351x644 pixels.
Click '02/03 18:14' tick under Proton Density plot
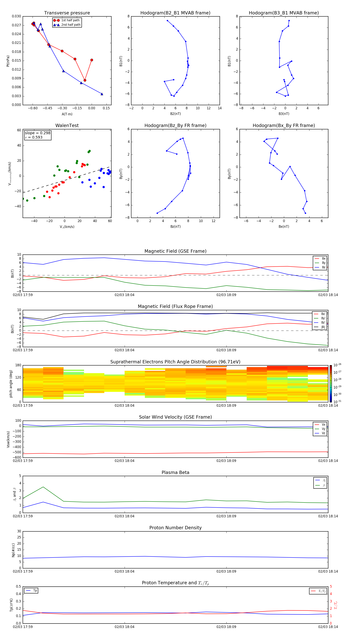pyautogui.click(x=328, y=571)
